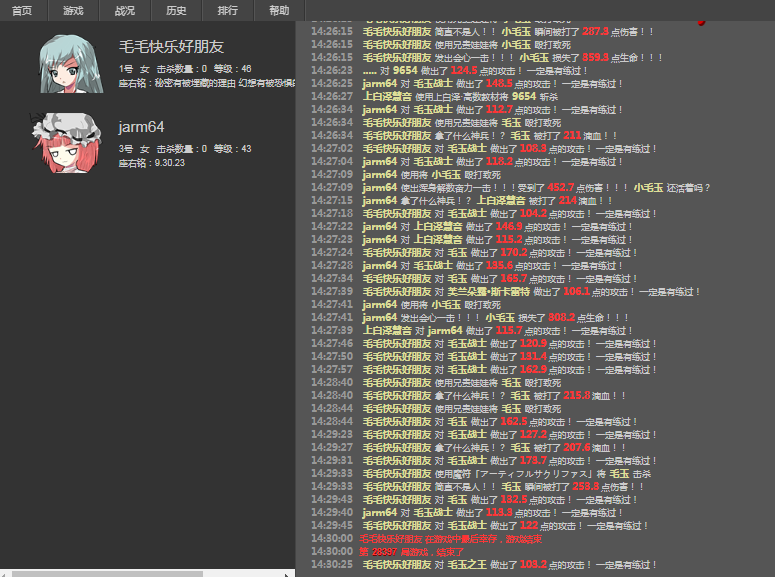Click the 第 28397 局游戏 结束了 log line
This screenshot has height=577, width=775.
[411, 552]
